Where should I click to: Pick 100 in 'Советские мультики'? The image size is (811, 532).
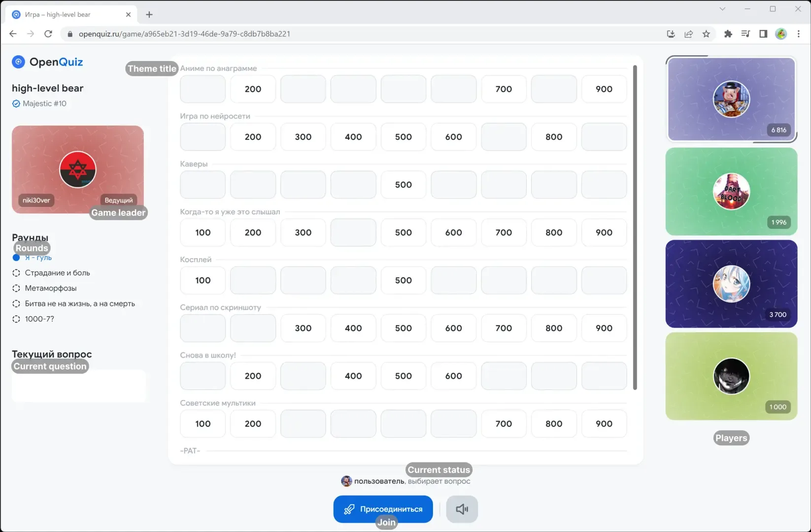click(x=203, y=424)
